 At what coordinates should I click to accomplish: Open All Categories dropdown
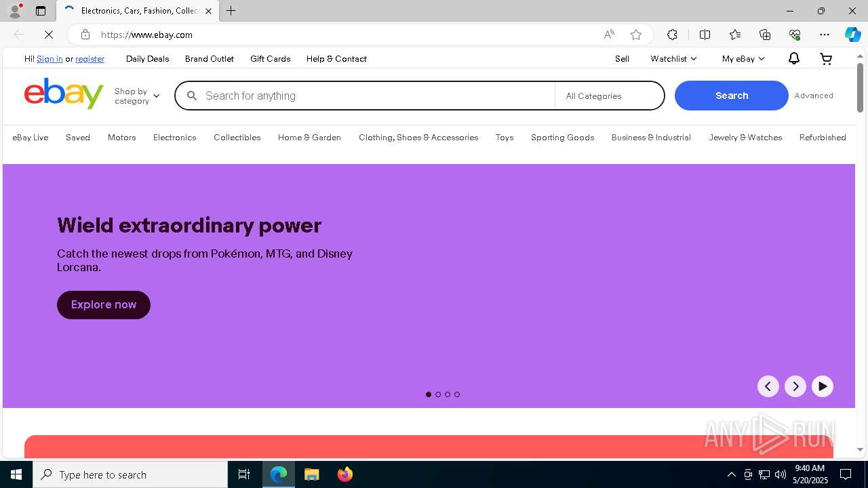[609, 96]
